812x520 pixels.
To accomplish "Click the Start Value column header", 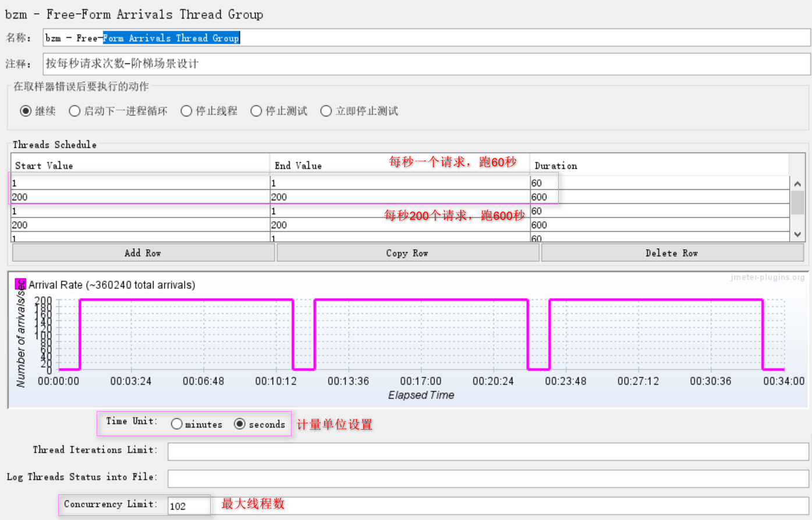I will (140, 165).
